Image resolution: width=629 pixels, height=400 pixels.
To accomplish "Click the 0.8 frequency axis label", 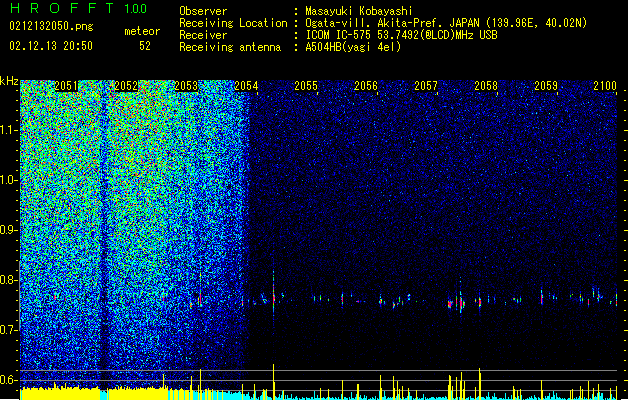I will coord(9,280).
